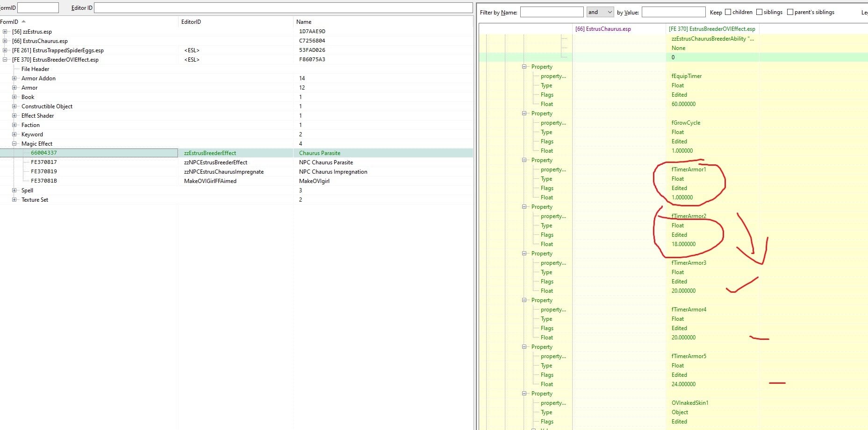Click the highlighted 0 value row

coord(673,57)
